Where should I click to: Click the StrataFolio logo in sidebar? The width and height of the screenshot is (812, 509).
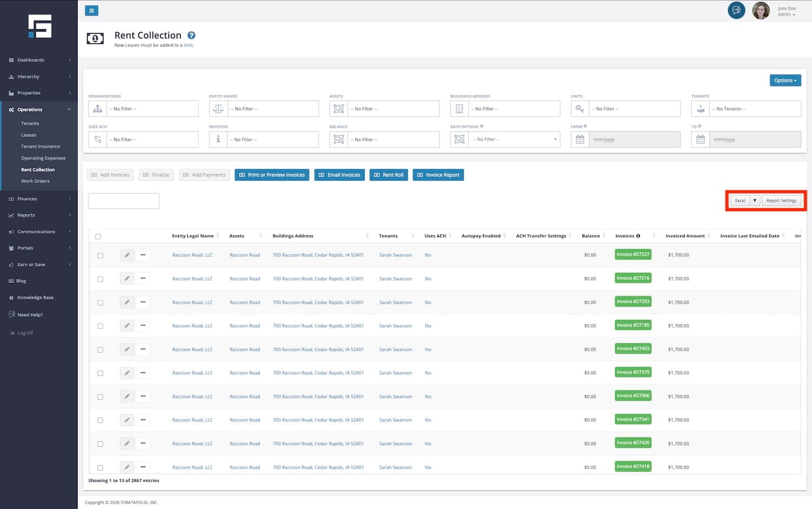click(40, 26)
